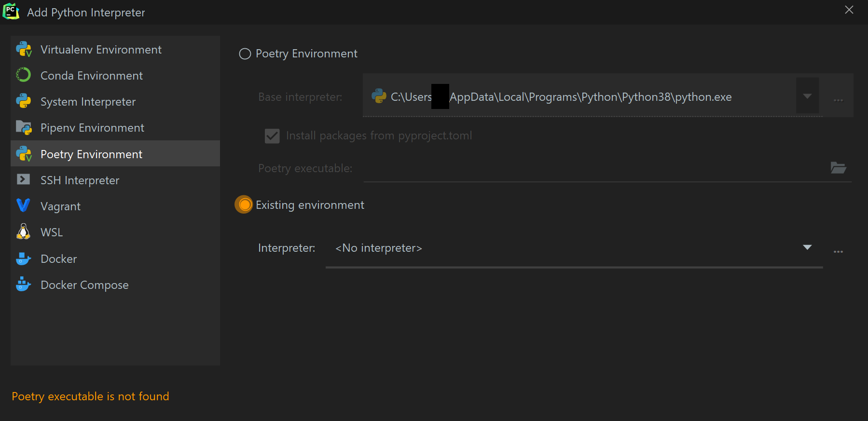868x421 pixels.
Task: Choose Docker Compose in sidebar
Action: (115, 285)
